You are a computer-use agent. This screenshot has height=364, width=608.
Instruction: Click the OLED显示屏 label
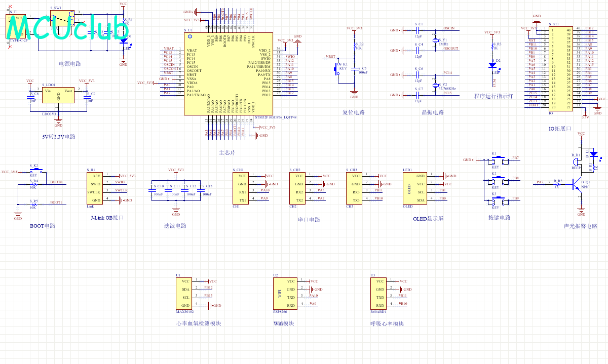pos(429,219)
